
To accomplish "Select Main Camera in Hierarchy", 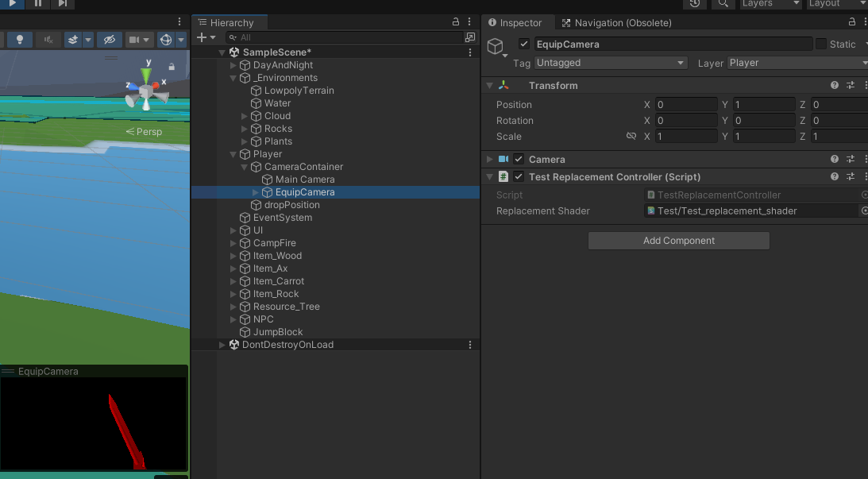I will point(305,180).
